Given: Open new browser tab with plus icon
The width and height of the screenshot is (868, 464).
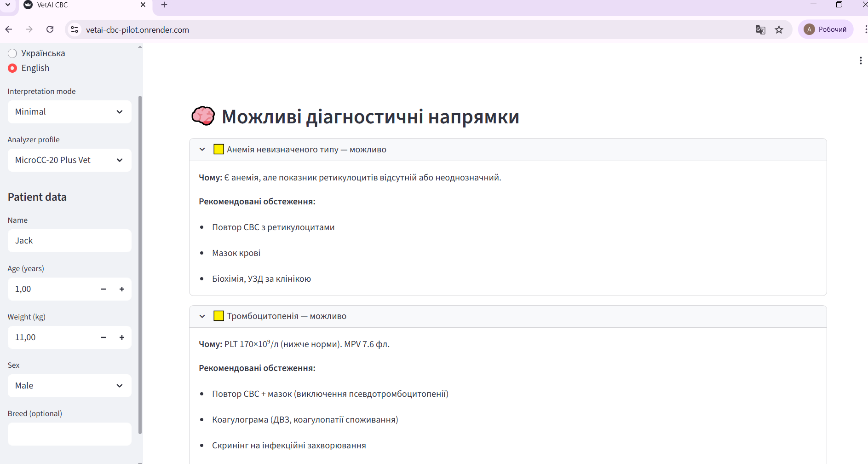Looking at the screenshot, I should click(x=164, y=5).
